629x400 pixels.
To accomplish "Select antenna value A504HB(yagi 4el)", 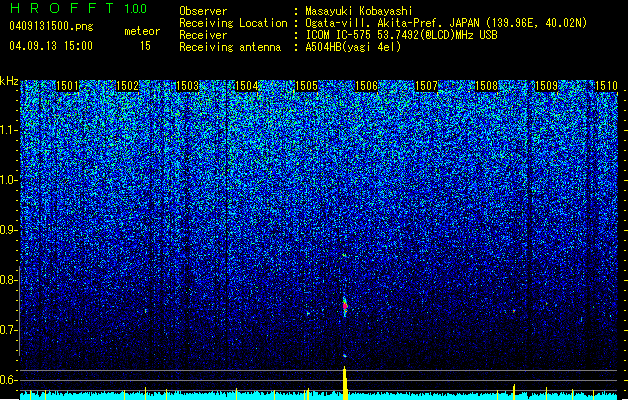I will (x=353, y=47).
